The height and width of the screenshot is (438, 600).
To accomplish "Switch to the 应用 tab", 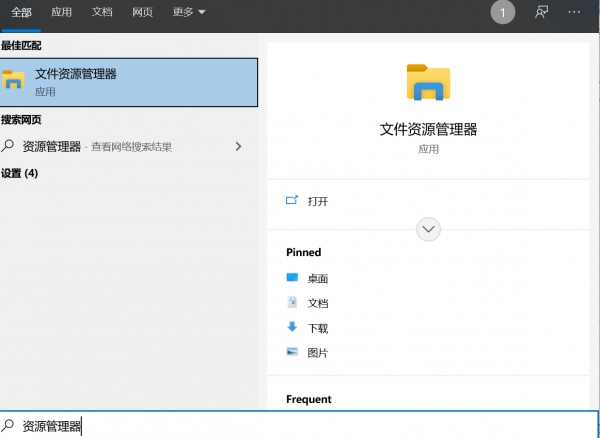I will 61,12.
